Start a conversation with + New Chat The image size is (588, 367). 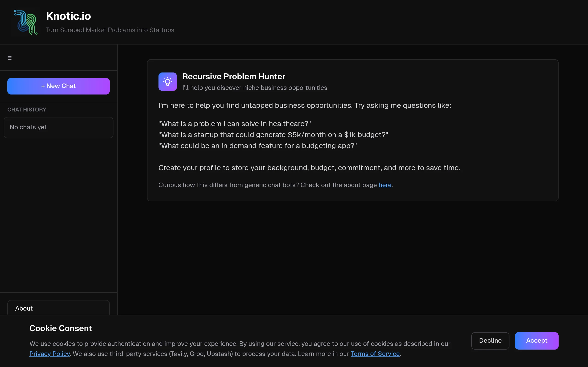tap(58, 86)
